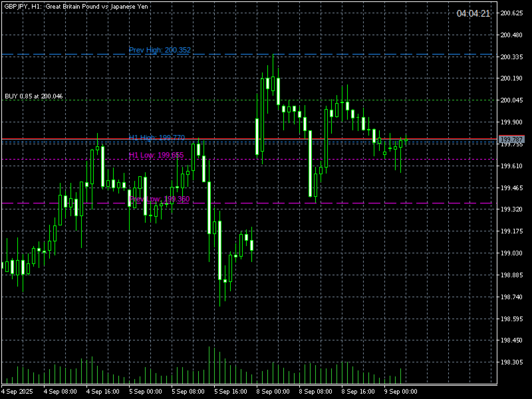Click the 200.190 price scale value
Image resolution: width=532 pixels, height=399 pixels.
point(511,78)
